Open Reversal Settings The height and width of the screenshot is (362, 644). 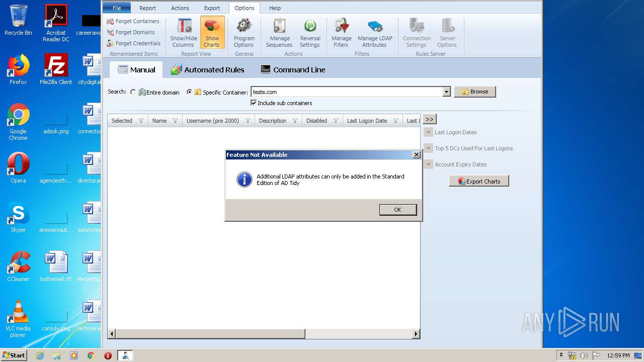pos(310,33)
